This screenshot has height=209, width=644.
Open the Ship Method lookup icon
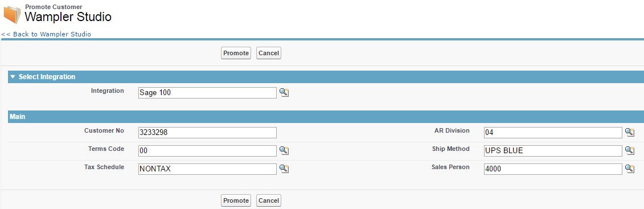click(x=630, y=150)
